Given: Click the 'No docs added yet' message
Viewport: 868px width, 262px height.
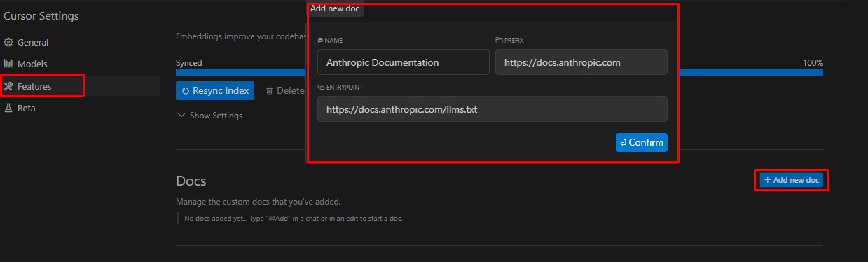Looking at the screenshot, I should [x=293, y=219].
